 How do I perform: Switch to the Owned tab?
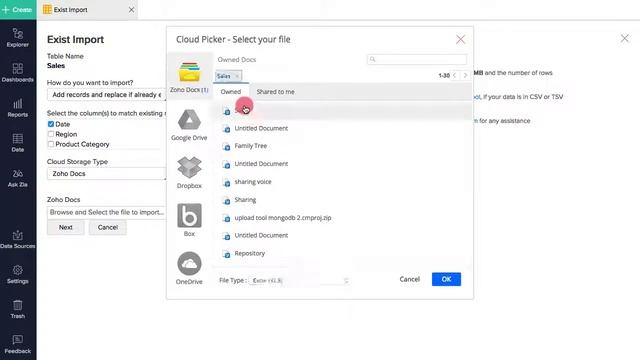click(231, 92)
